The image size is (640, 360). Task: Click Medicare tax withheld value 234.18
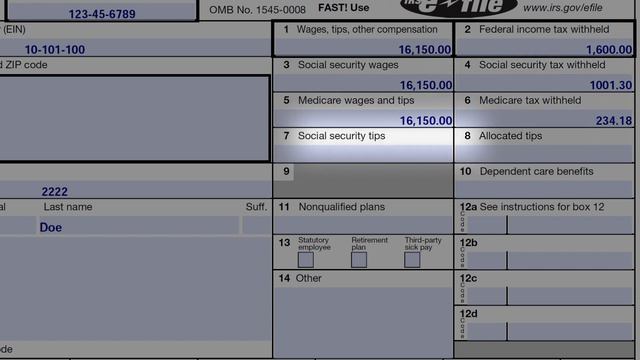[613, 121]
